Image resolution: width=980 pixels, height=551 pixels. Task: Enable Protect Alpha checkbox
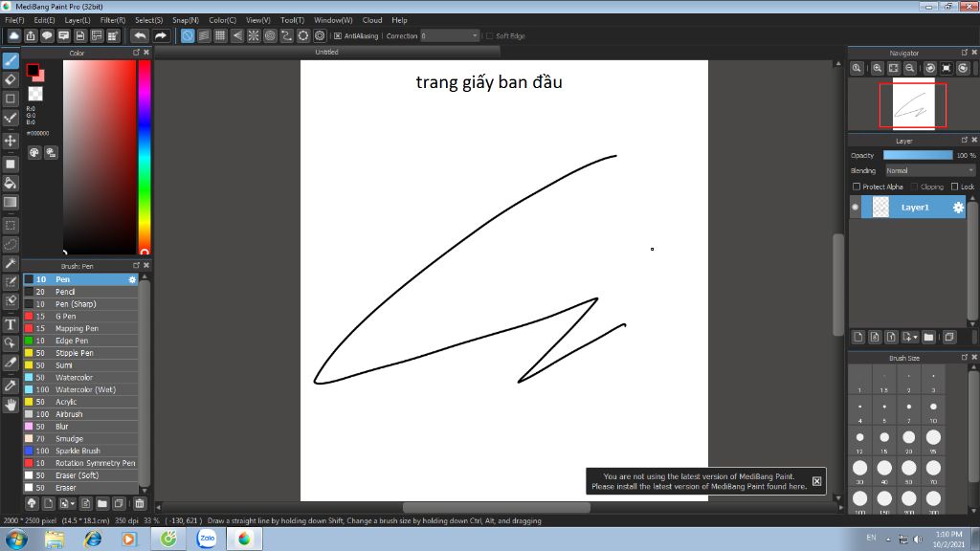tap(857, 187)
